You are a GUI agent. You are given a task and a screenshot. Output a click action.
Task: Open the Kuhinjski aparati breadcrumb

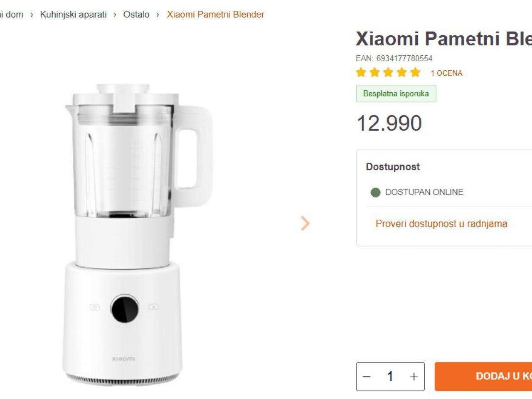point(74,15)
